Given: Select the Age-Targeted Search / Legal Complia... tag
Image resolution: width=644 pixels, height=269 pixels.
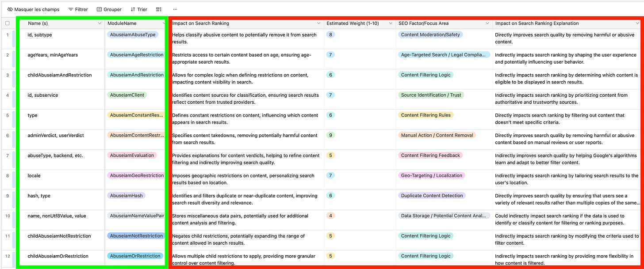Looking at the screenshot, I should tap(444, 55).
